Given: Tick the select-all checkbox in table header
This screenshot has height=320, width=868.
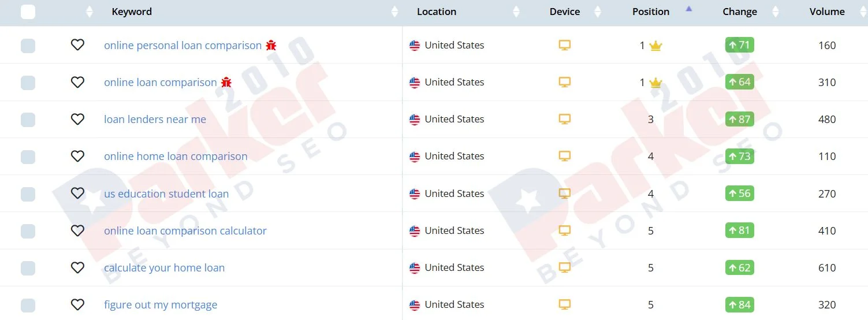Looking at the screenshot, I should (x=28, y=12).
